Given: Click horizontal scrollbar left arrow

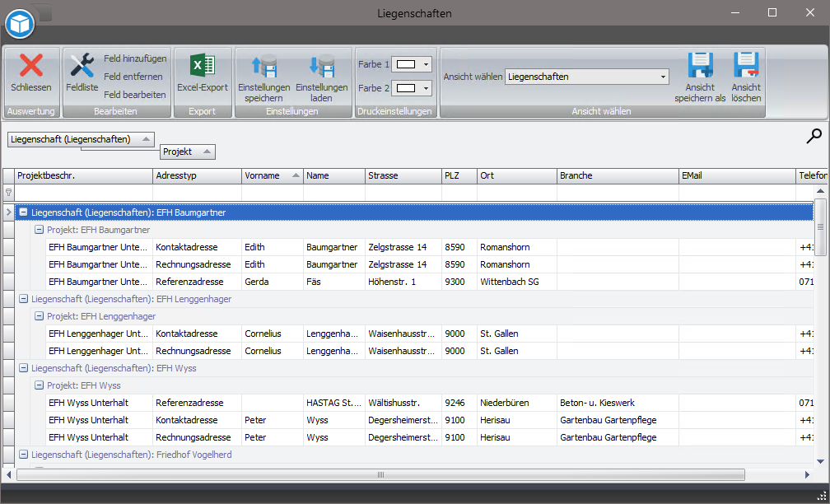Looking at the screenshot, I should point(9,475).
